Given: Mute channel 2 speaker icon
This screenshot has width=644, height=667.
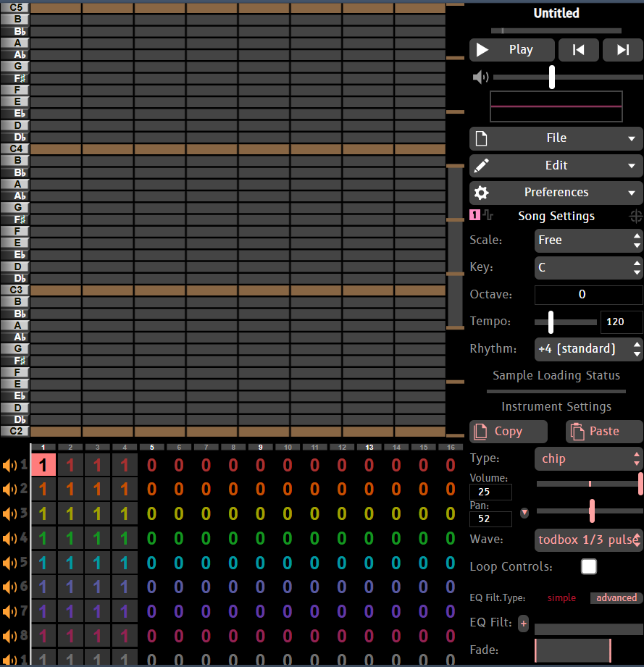Looking at the screenshot, I should (x=9, y=489).
